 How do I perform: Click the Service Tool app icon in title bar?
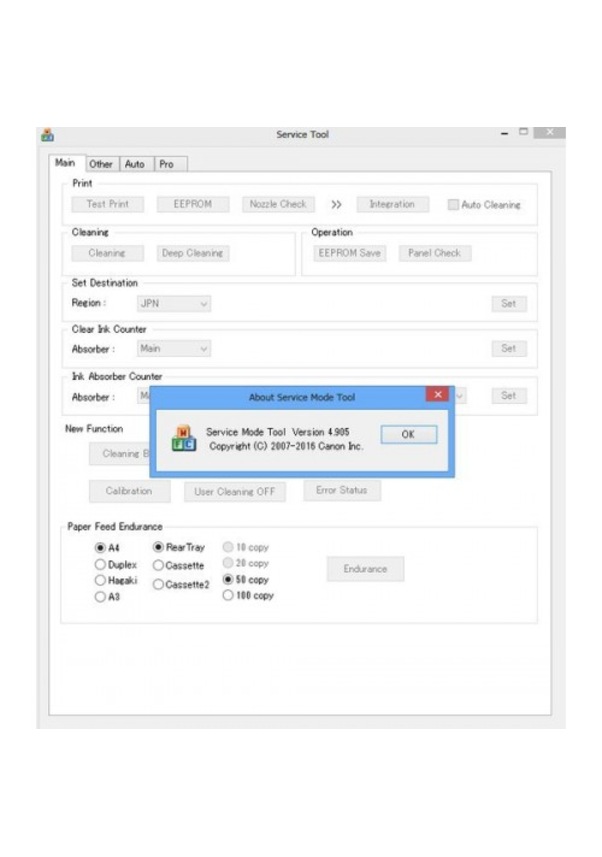(46, 135)
